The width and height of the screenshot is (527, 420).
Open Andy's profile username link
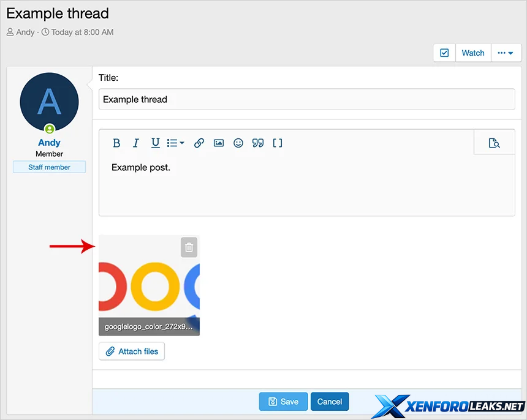coord(49,143)
